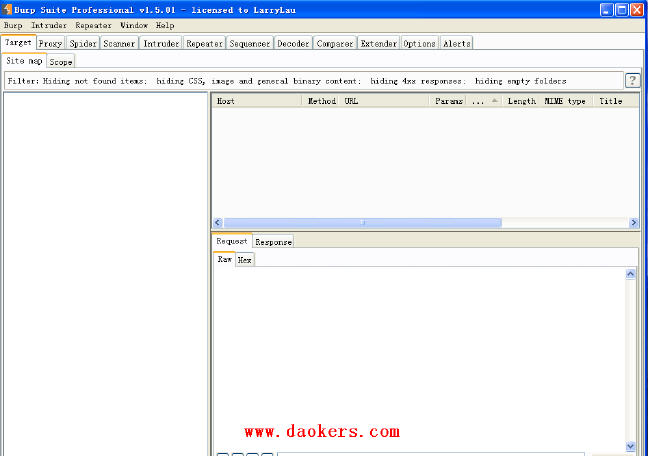Select the Raw view tab
Viewport: 648px width, 456px height.
point(224,259)
